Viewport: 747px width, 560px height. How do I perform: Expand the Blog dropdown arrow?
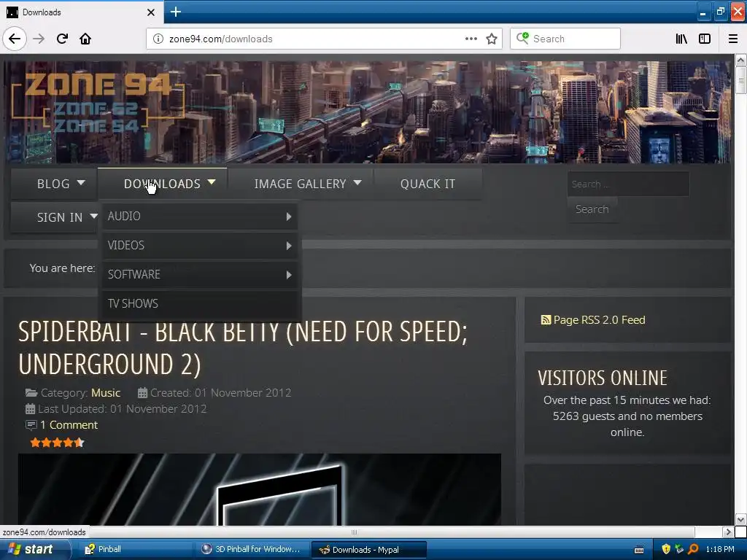tap(81, 182)
